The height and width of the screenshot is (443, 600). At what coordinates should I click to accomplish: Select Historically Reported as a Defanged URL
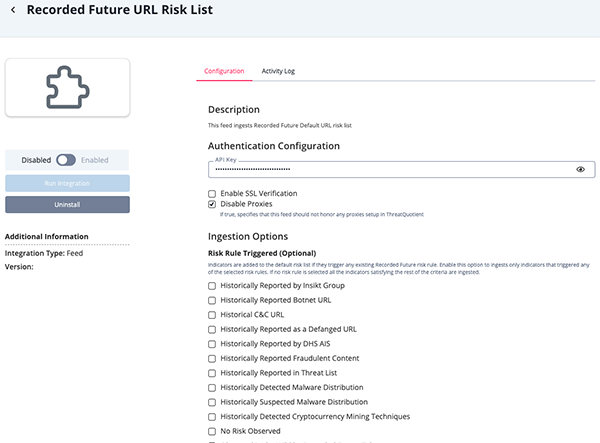tap(212, 329)
